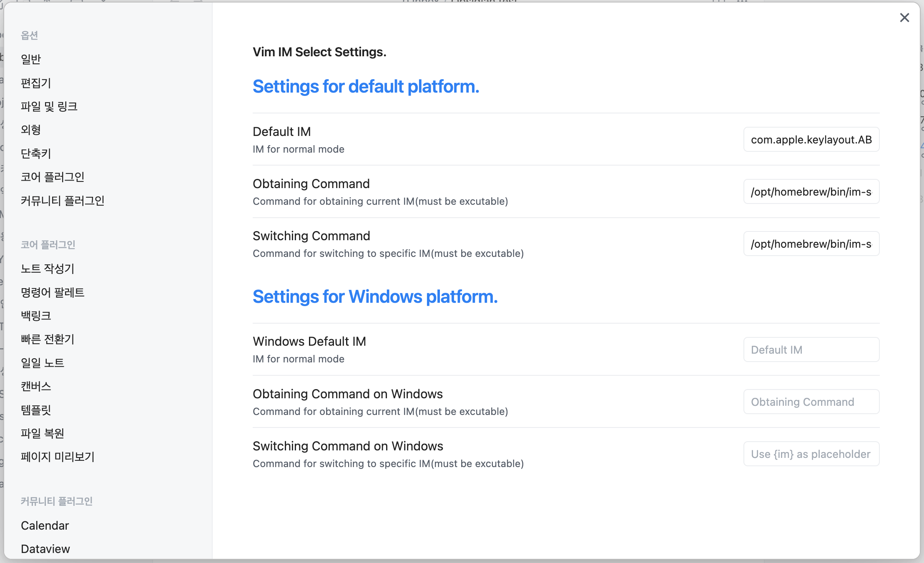Open Dataview community plugin settings
Viewport: 924px width, 563px height.
point(45,549)
